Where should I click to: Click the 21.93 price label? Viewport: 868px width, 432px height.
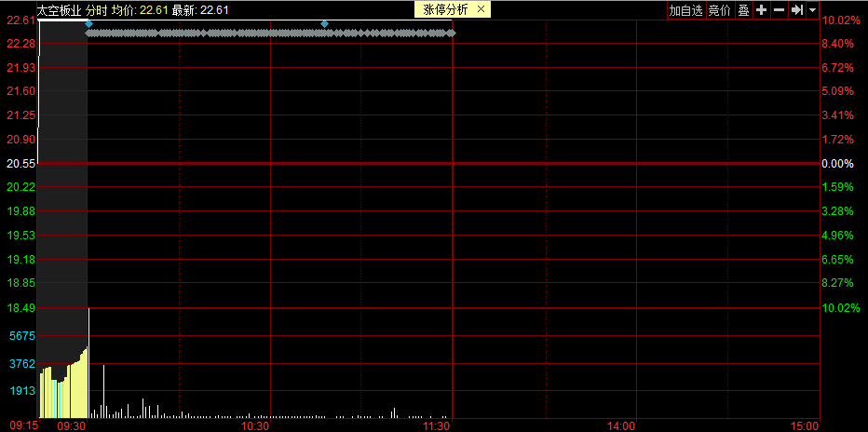pyautogui.click(x=21, y=67)
